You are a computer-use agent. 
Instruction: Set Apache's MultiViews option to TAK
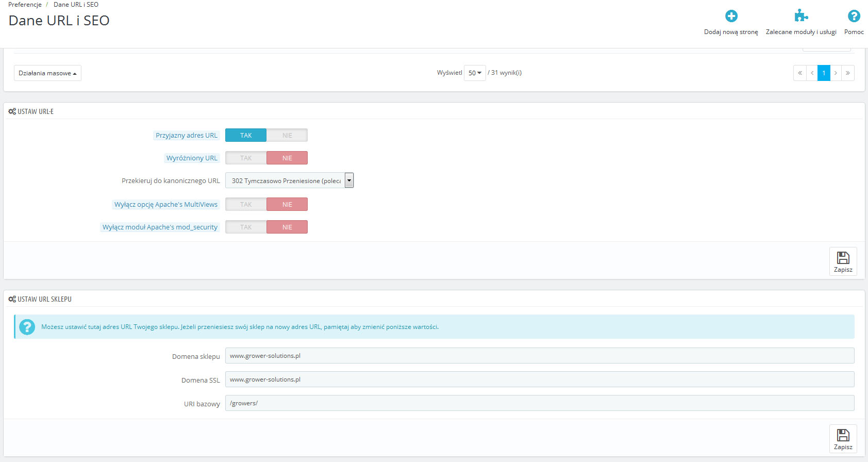[246, 204]
